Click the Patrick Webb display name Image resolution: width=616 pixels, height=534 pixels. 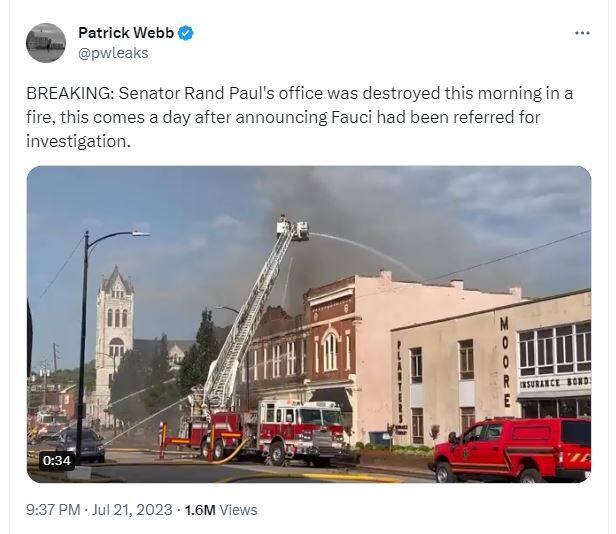[126, 33]
